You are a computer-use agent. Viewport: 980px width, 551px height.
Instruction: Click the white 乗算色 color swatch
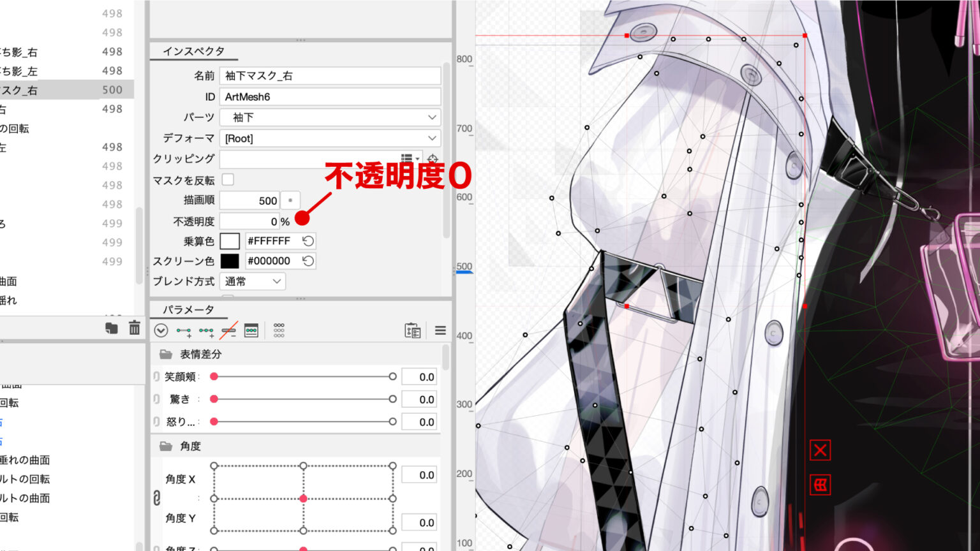[230, 241]
